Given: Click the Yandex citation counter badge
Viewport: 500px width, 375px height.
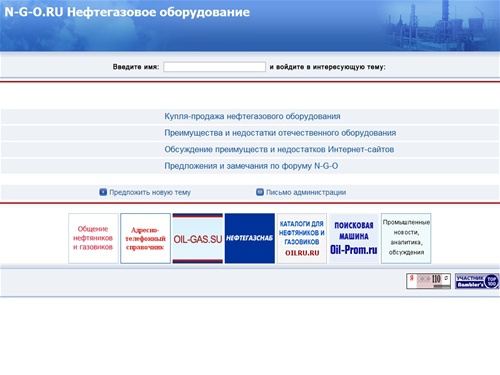Looking at the screenshot, I should coord(428,281).
